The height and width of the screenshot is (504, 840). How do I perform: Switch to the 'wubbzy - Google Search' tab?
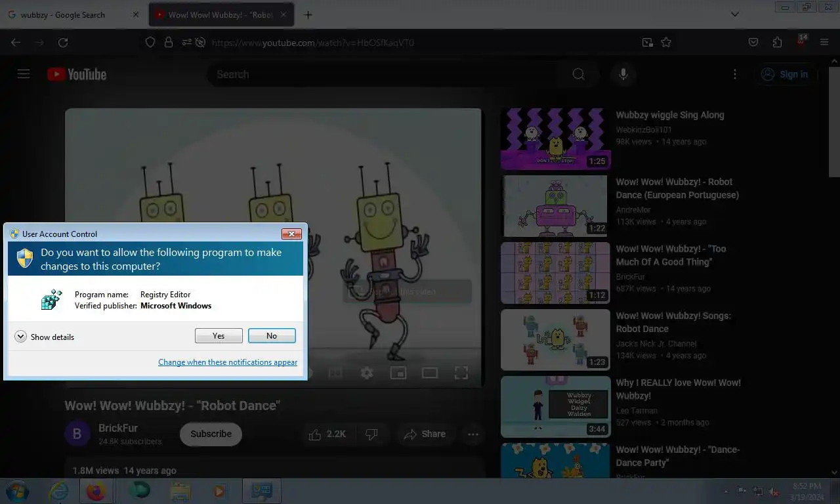[72, 14]
